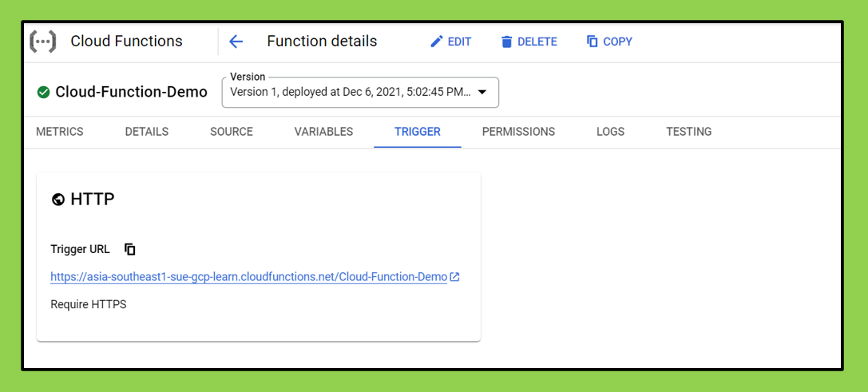Screen dimensions: 868x392
Task: Open the Details tab
Action: point(147,132)
